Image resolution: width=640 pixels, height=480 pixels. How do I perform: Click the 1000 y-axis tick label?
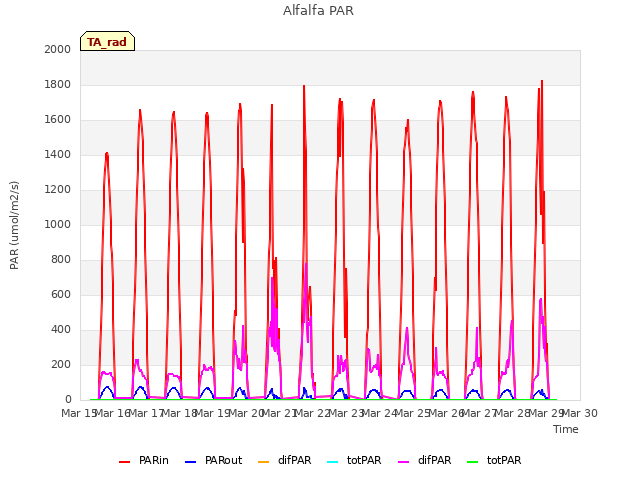point(58,224)
